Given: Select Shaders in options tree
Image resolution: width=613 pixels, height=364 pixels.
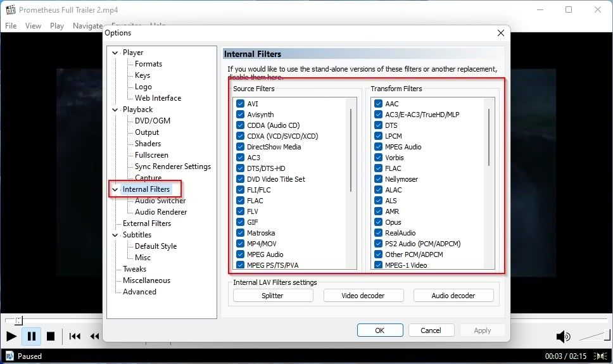Looking at the screenshot, I should click(x=148, y=144).
